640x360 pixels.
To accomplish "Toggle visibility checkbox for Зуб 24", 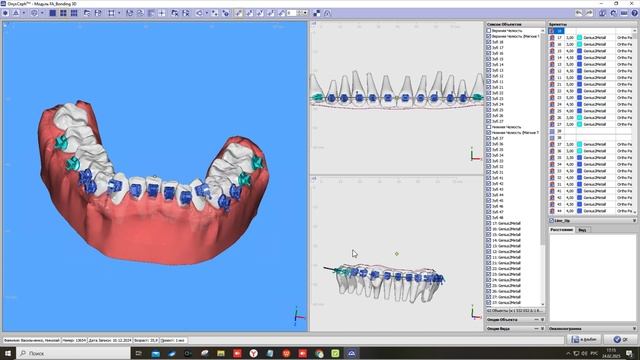I will click(x=489, y=104).
